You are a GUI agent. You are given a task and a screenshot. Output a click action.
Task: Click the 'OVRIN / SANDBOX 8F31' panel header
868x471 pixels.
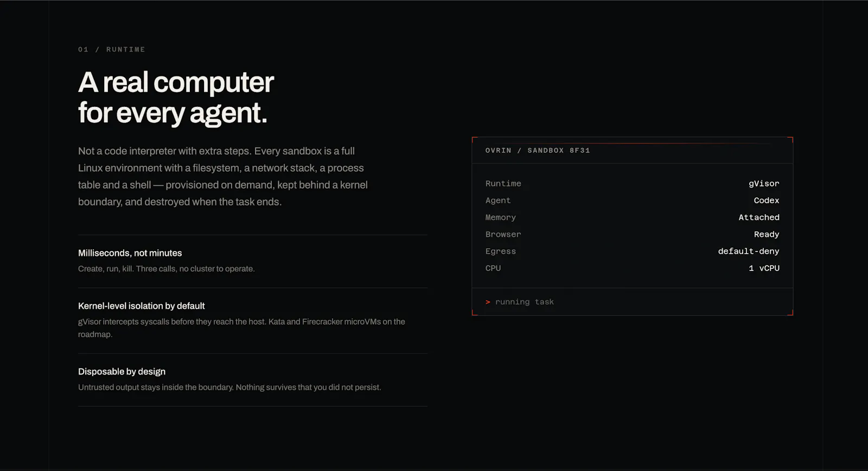[538, 151]
